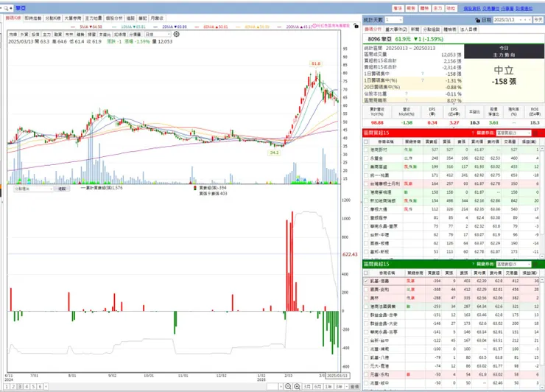Select chart page 1 at bottom left
Viewport: 545px width, 392px height.
click(7, 386)
